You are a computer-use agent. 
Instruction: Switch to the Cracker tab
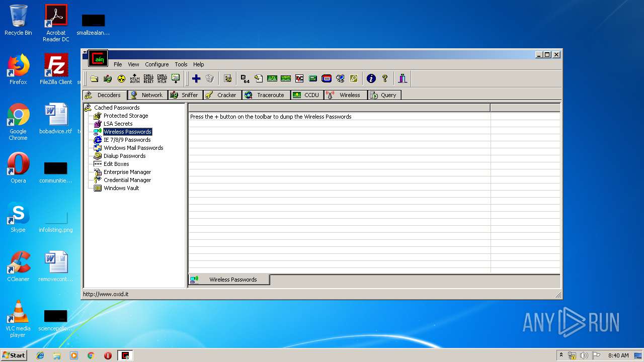(222, 95)
